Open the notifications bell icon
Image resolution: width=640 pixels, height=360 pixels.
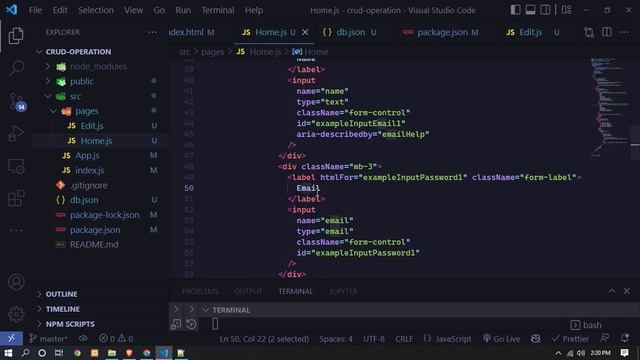point(624,338)
